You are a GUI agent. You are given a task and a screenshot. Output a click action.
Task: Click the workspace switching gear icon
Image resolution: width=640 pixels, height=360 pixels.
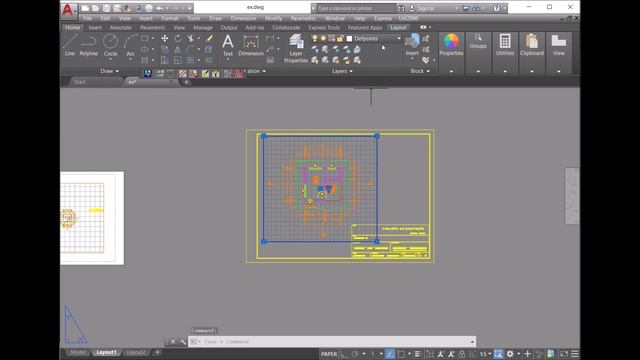tap(510, 354)
